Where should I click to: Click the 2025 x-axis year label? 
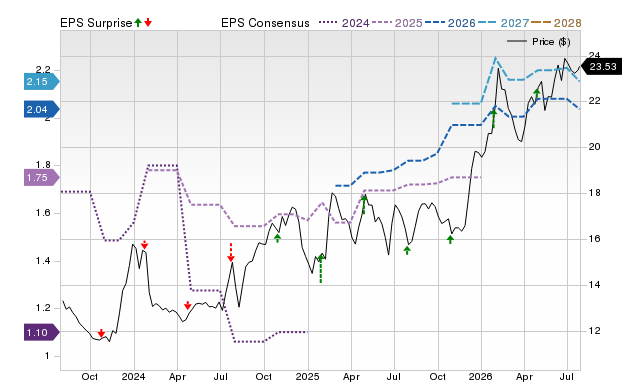click(x=307, y=376)
